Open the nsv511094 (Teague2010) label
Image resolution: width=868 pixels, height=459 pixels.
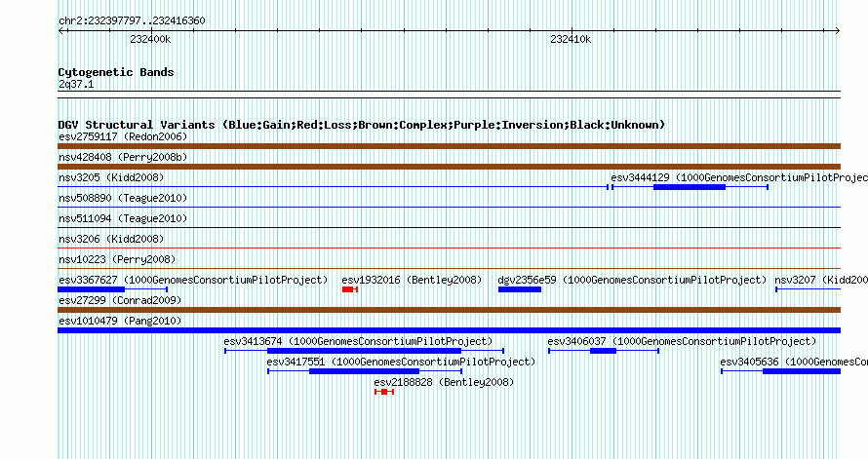[123, 218]
